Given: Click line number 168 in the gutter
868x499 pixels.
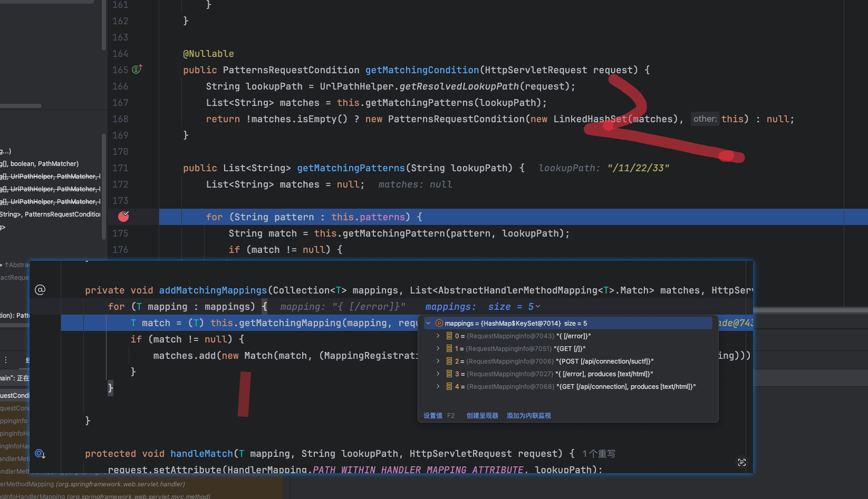Looking at the screenshot, I should (x=120, y=119).
